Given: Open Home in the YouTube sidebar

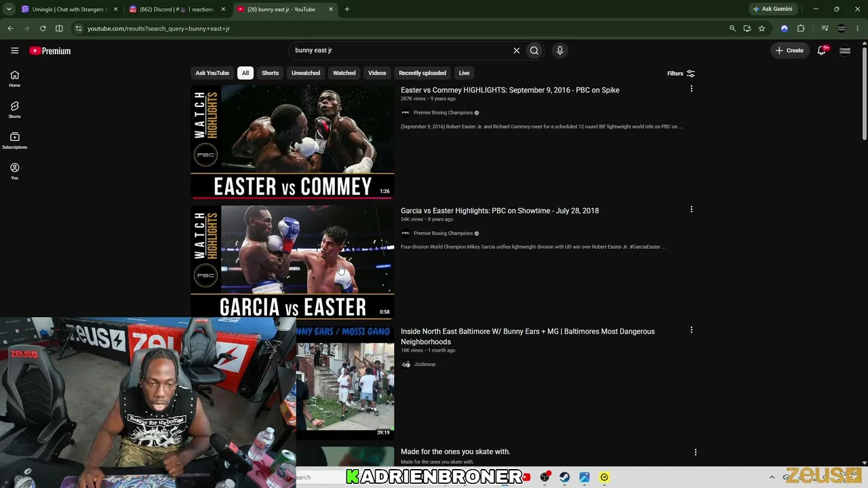Looking at the screenshot, I should pyautogui.click(x=14, y=79).
